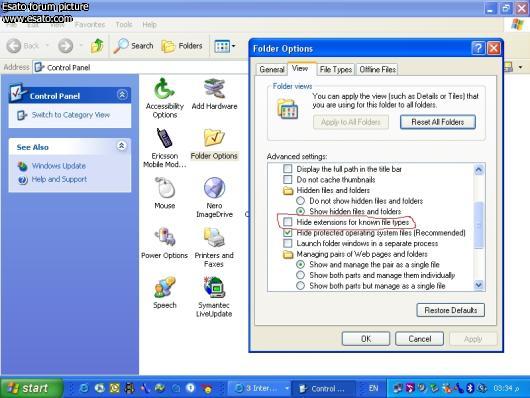Open the Forward button history dropdown
The height and width of the screenshot is (398, 530).
(x=80, y=46)
